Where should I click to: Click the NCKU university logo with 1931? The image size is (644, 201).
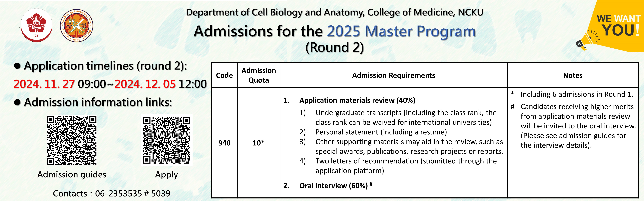point(36,25)
